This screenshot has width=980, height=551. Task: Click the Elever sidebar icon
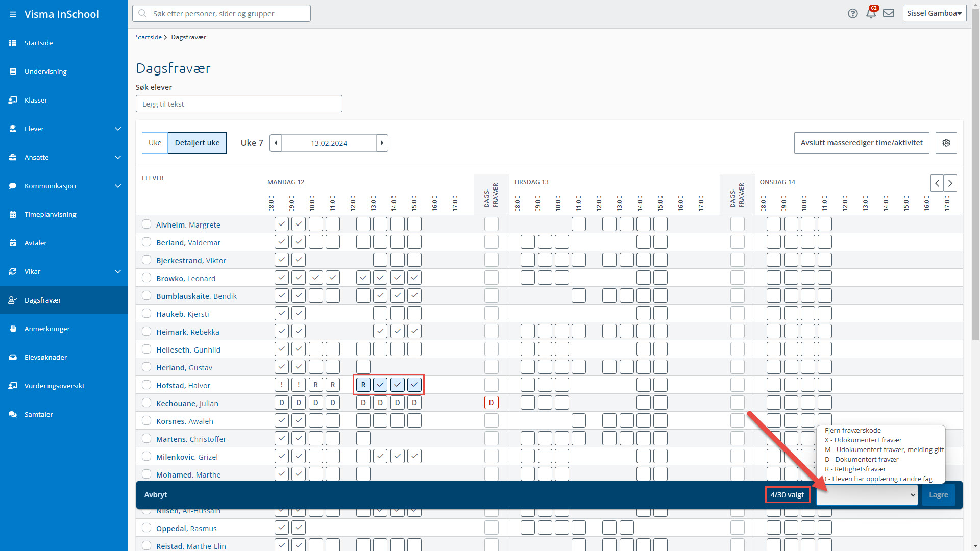[x=13, y=129]
